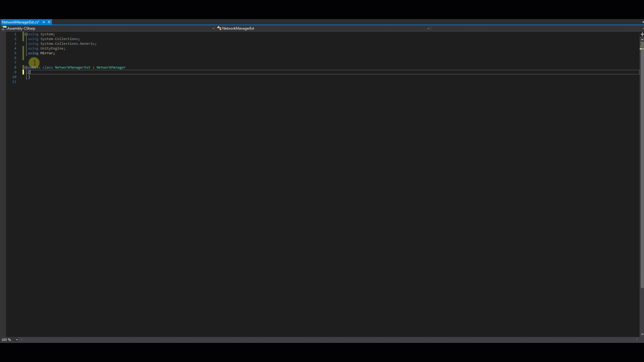
Task: Open the Assembly-CSharp project dropdown
Action: pyautogui.click(x=213, y=28)
